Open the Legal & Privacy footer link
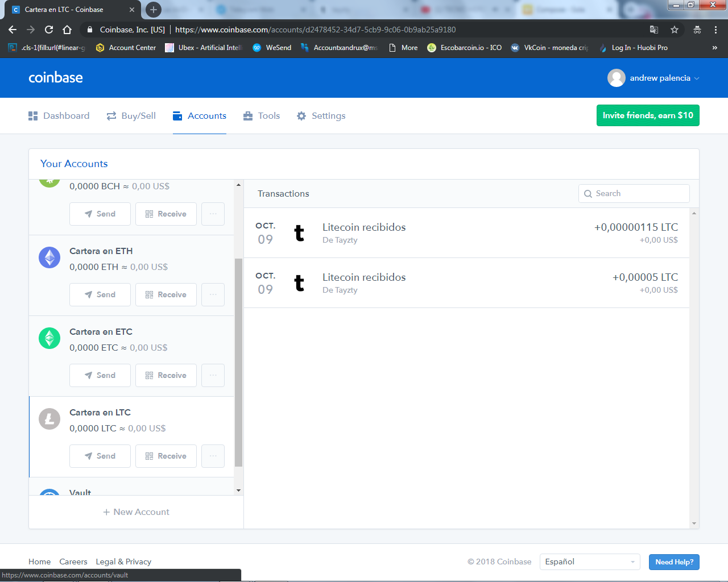The width and height of the screenshot is (728, 582). click(123, 562)
